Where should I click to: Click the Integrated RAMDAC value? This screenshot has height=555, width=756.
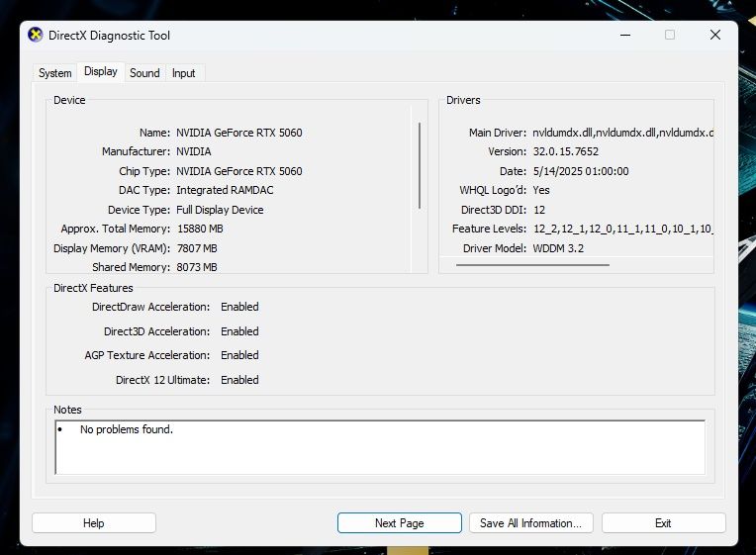[x=225, y=190]
